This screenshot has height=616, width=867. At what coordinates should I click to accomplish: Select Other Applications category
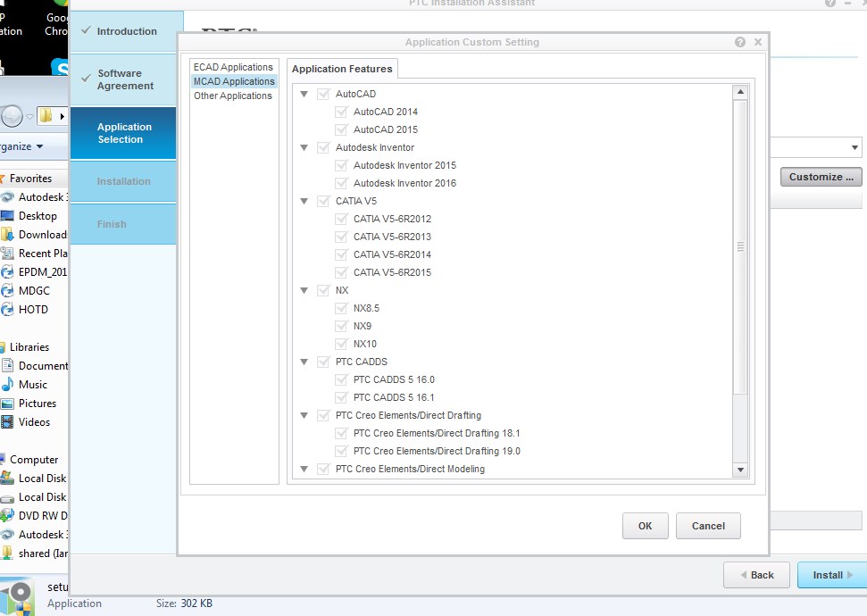pyautogui.click(x=233, y=96)
